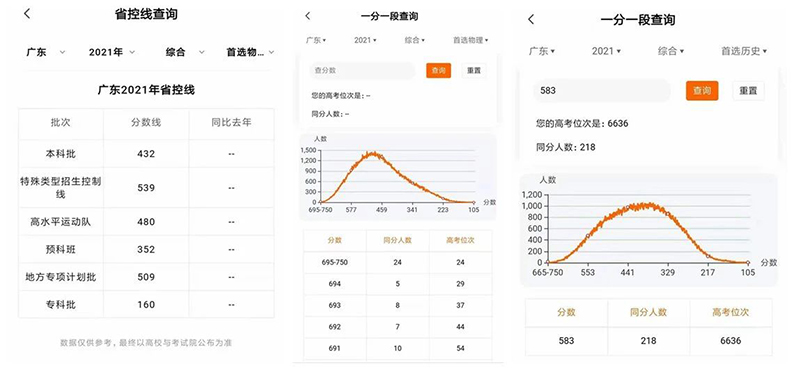Click score line value 352
Viewport: 794px width, 370px height.
146,250
